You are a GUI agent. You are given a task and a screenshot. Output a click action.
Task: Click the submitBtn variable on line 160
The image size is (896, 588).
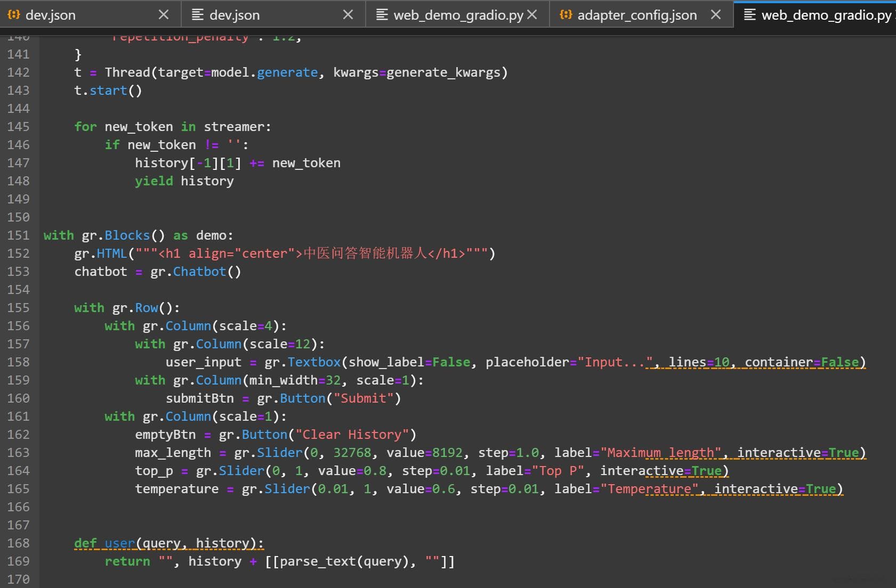pos(200,398)
